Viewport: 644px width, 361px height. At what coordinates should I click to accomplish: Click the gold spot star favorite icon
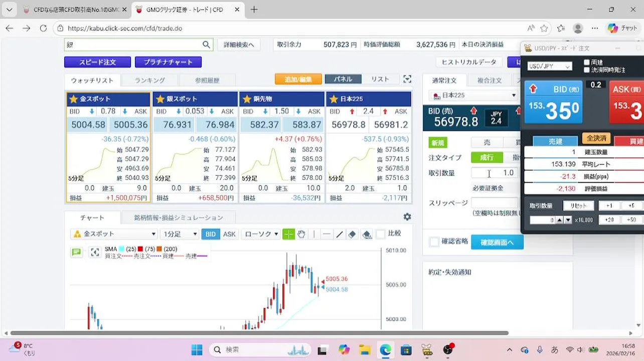[74, 99]
